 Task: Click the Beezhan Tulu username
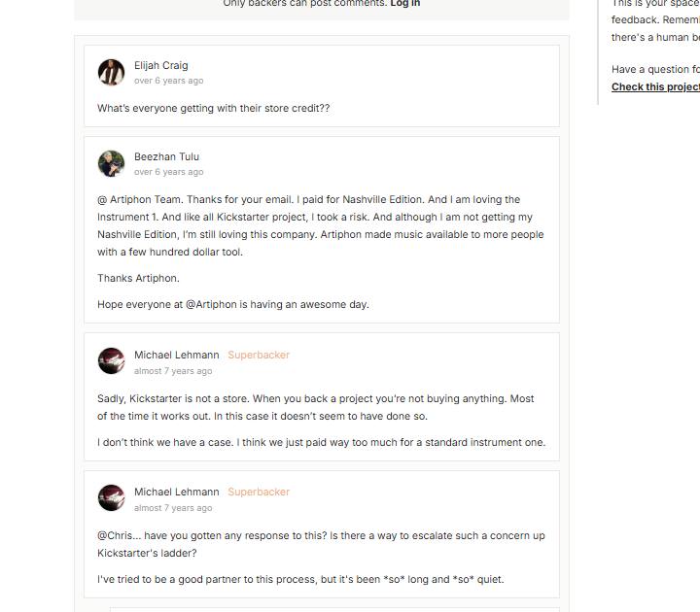pos(166,156)
